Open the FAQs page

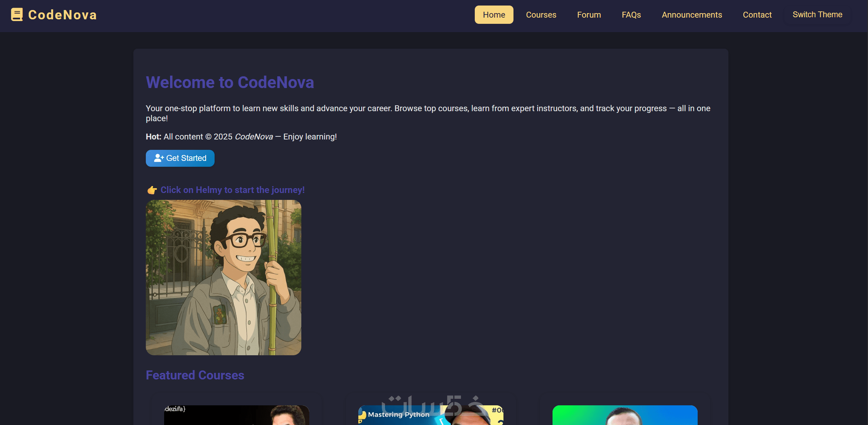pos(631,15)
